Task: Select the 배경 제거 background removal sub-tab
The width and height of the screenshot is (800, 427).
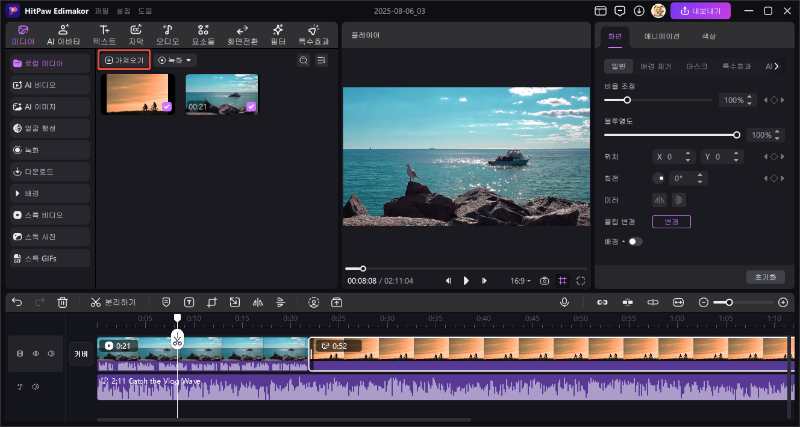Action: 656,66
